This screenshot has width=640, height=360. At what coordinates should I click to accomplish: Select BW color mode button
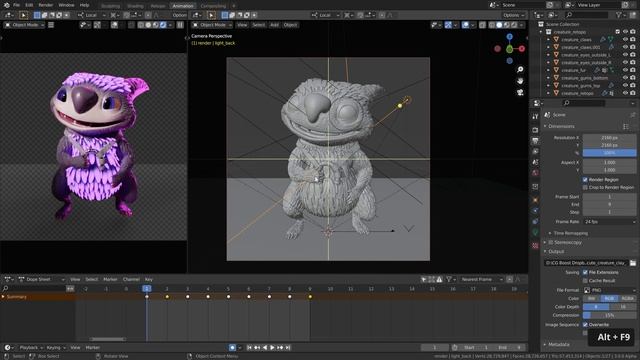(591, 299)
